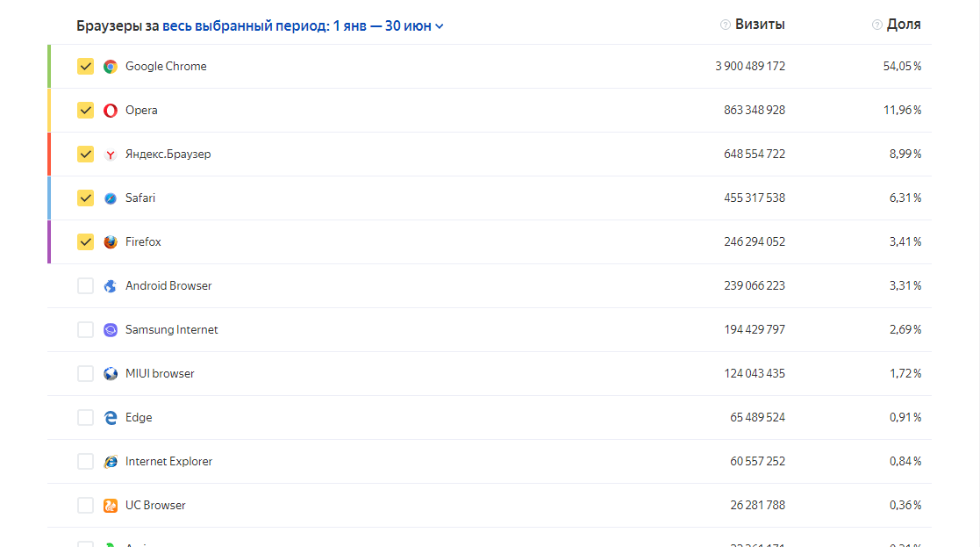This screenshot has height=547, width=980.
Task: Click the question mark next to Доля
Action: [x=876, y=25]
